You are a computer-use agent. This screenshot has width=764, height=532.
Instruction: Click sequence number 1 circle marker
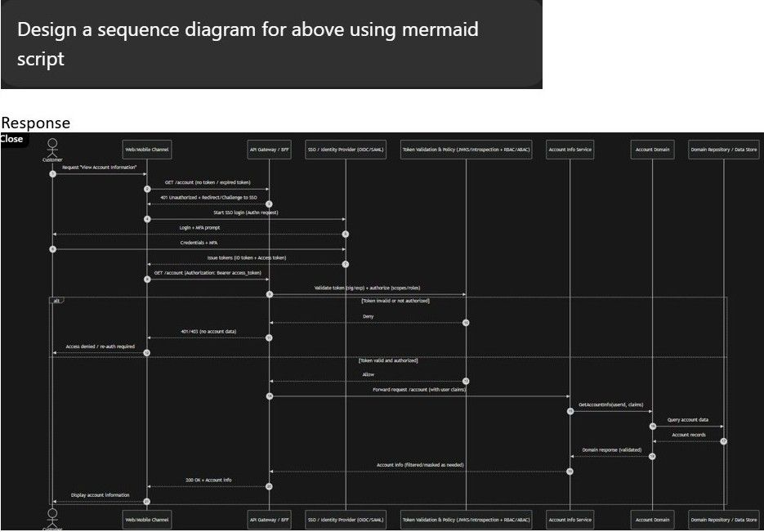(52, 174)
